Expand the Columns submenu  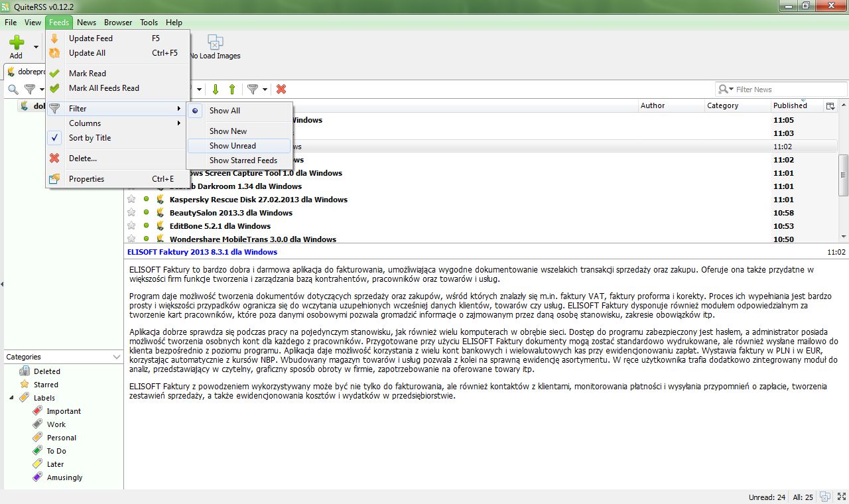click(x=118, y=123)
